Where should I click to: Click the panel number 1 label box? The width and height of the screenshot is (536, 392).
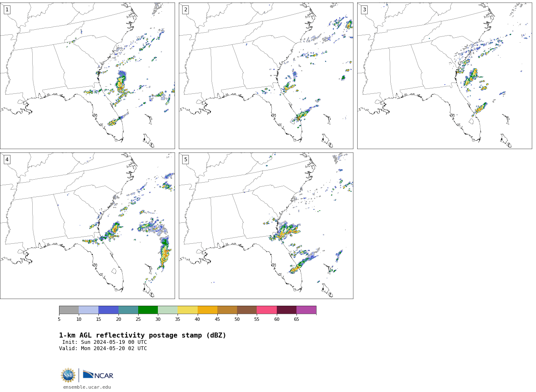coord(7,10)
